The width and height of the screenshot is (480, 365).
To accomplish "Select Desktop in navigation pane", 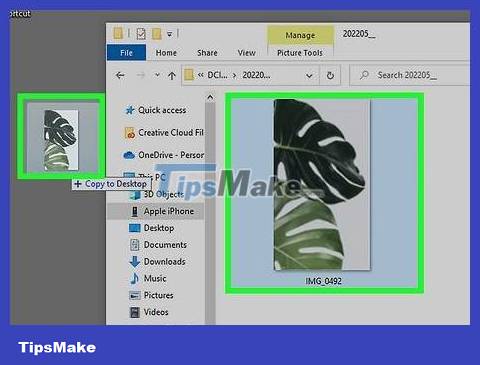I will point(159,228).
